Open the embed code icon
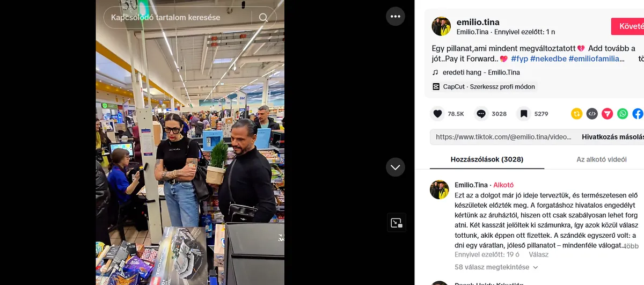Viewport: 644px width, 285px height. pos(592,114)
